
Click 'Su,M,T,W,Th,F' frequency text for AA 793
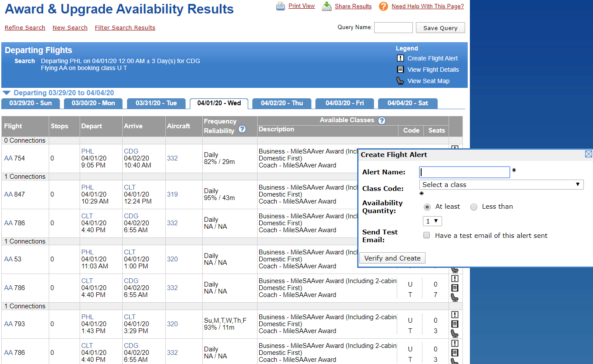click(225, 321)
